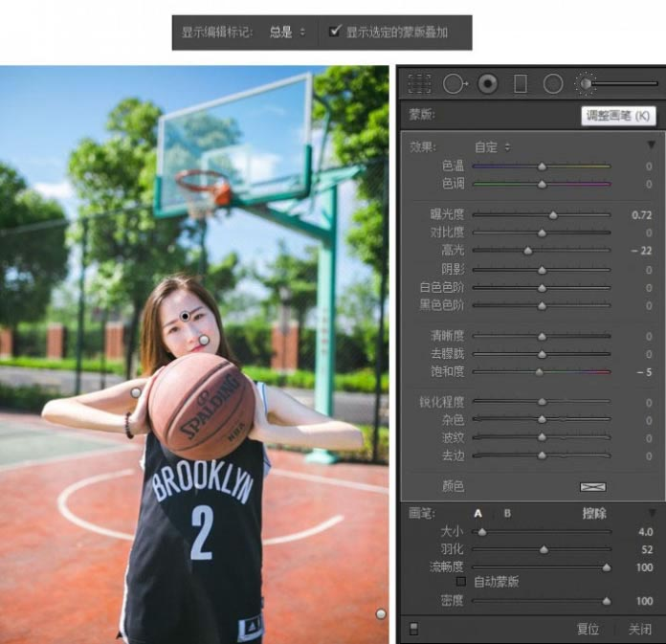666x644 pixels.
Task: Click the 去边 defringe slider handle
Action: tap(542, 455)
